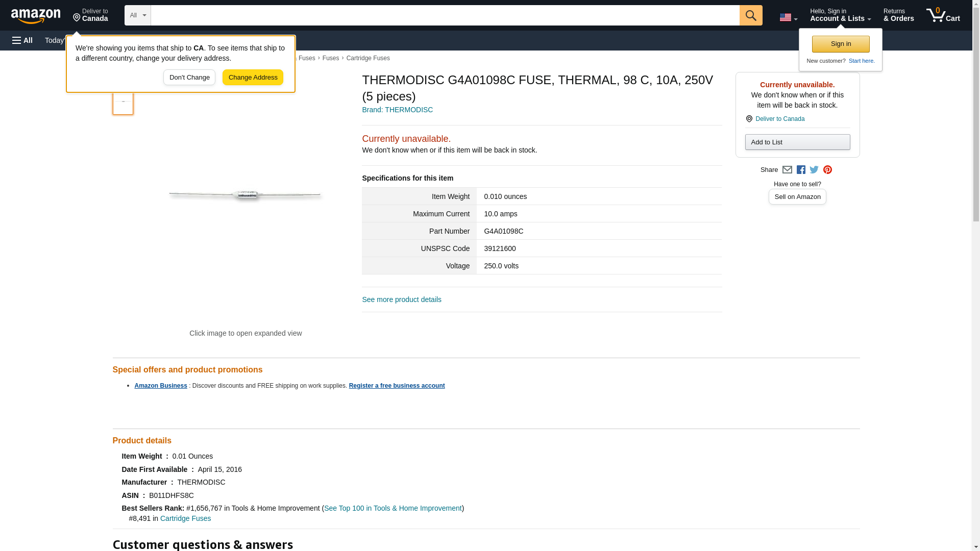The width and height of the screenshot is (980, 551).
Task: Select Cartridge Fuses breadcrumb
Action: pyautogui.click(x=367, y=58)
